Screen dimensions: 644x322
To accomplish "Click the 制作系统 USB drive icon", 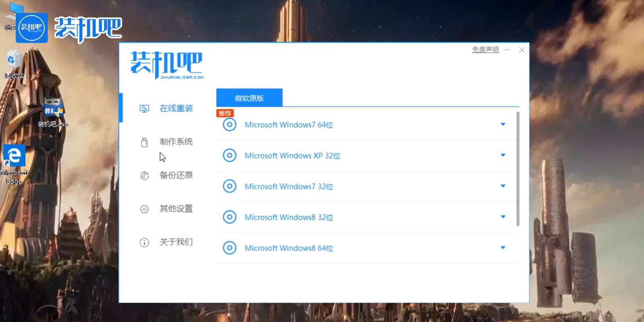I will tap(144, 142).
